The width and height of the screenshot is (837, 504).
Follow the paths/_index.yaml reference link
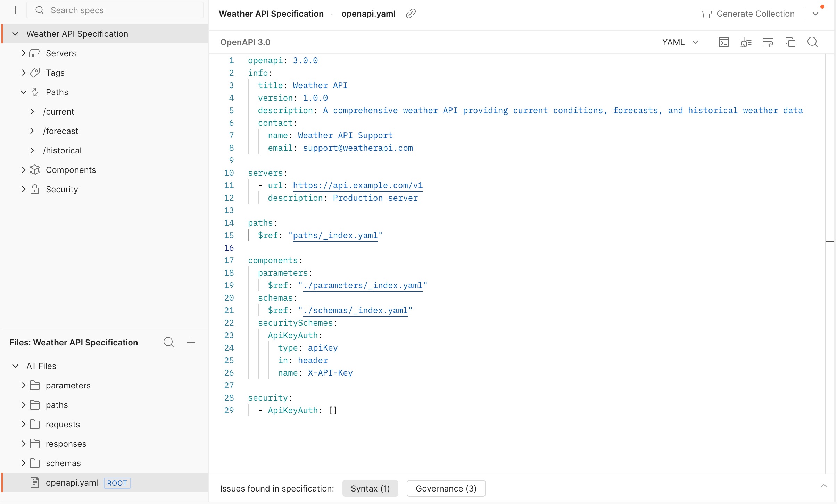point(335,235)
